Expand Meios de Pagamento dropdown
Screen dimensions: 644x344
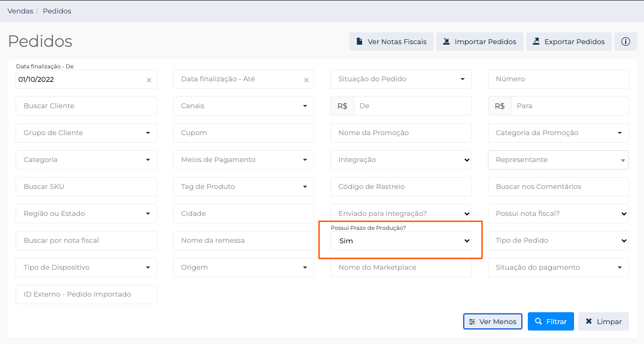244,160
